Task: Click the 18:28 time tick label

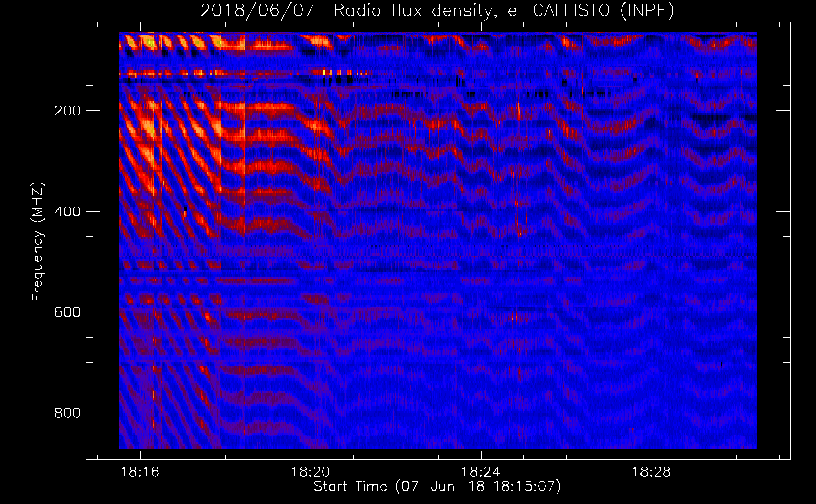Action: (x=651, y=472)
